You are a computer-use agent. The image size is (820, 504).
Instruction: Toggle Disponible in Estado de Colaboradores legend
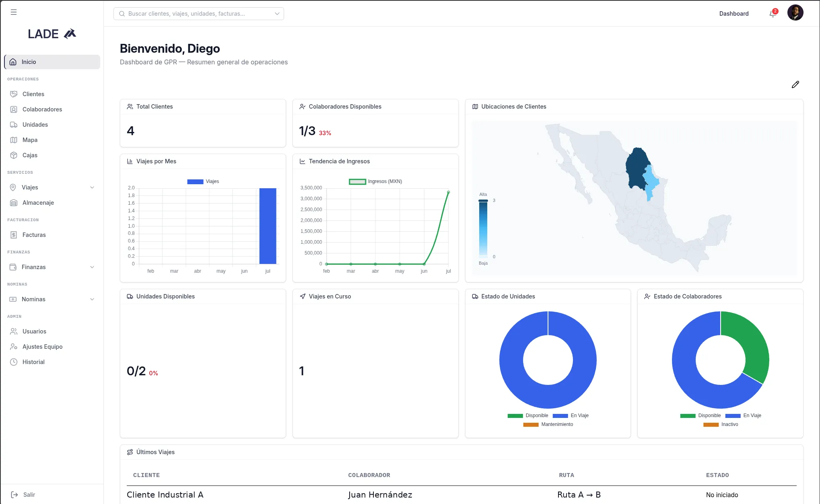click(x=701, y=416)
